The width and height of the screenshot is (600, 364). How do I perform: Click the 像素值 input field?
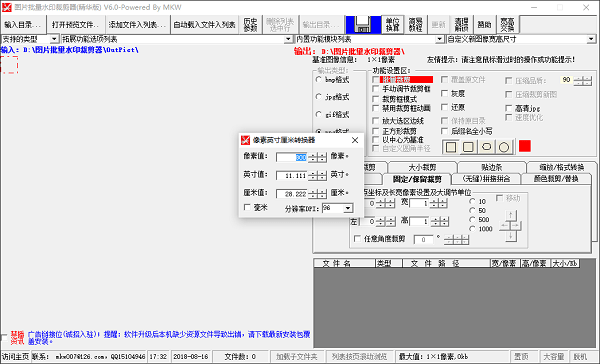click(x=292, y=157)
